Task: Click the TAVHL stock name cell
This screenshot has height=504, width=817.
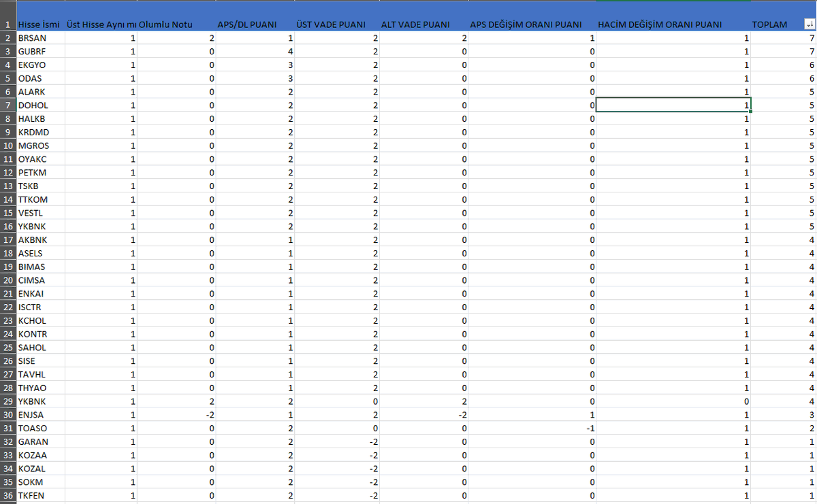Action: click(x=39, y=374)
